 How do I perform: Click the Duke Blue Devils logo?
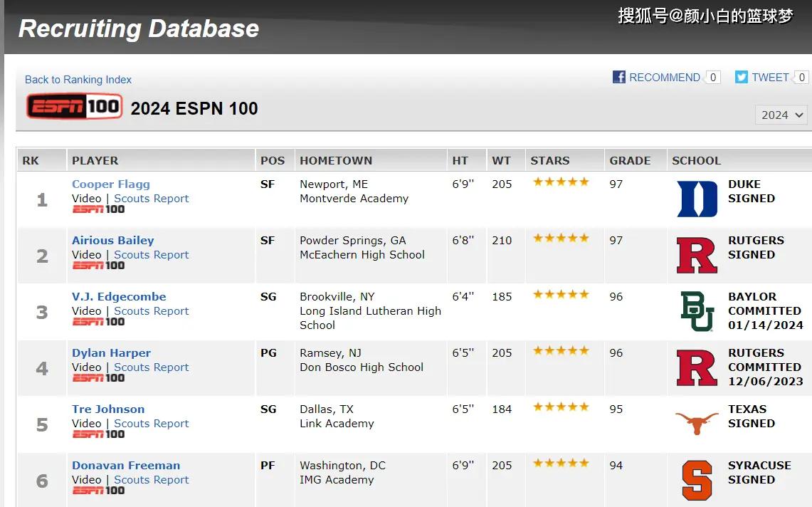click(697, 199)
